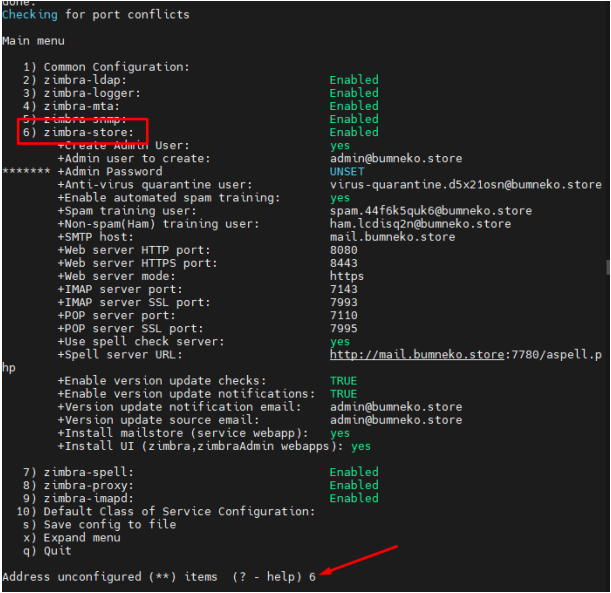This screenshot has height=593, width=611.
Task: Click '+Enable version update notifications:' label
Action: click(x=187, y=394)
